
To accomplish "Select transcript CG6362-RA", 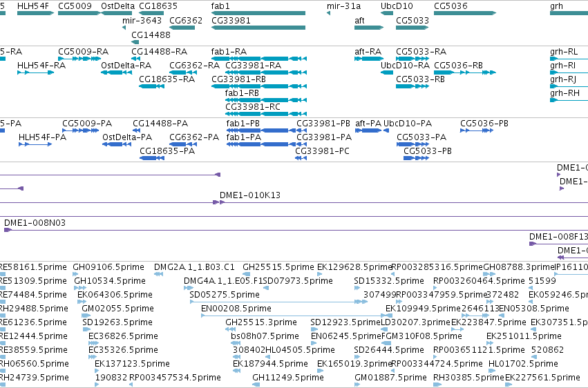I will click(x=195, y=65).
